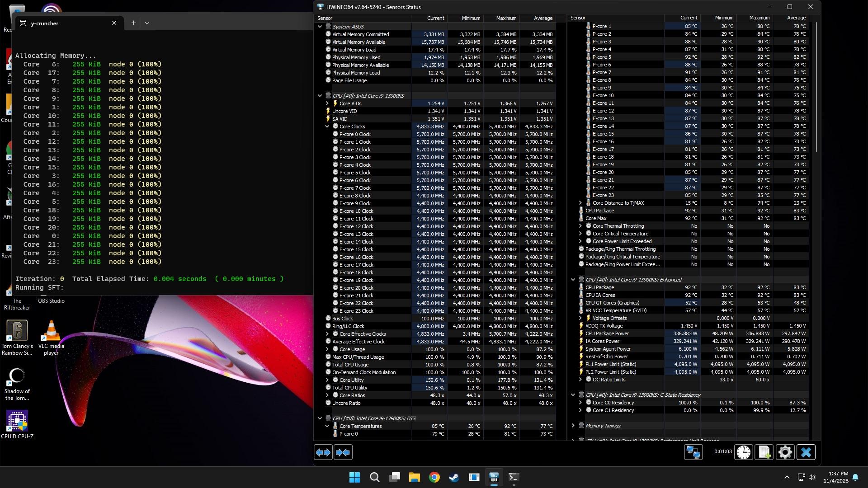Launch Google Chrome from the taskbar
This screenshot has height=488, width=868.
(x=434, y=477)
